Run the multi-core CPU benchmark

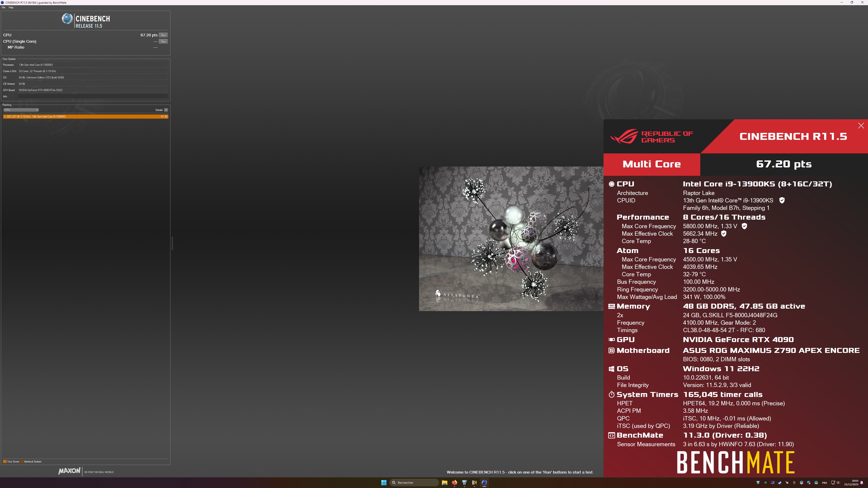pyautogui.click(x=163, y=35)
